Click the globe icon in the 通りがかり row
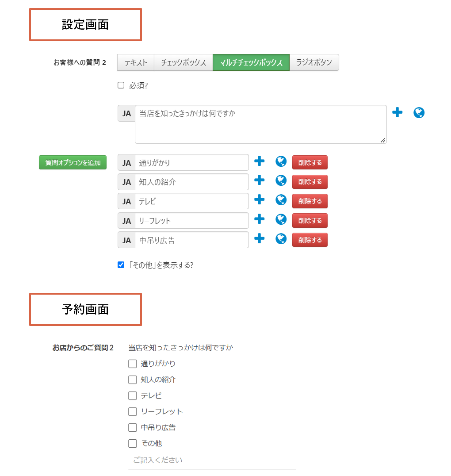The height and width of the screenshot is (476, 451). (281, 161)
